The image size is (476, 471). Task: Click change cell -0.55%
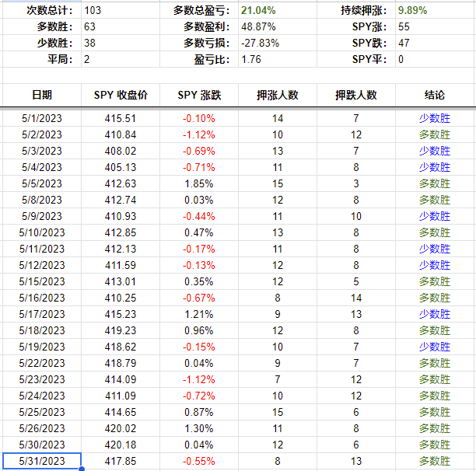pos(199,462)
